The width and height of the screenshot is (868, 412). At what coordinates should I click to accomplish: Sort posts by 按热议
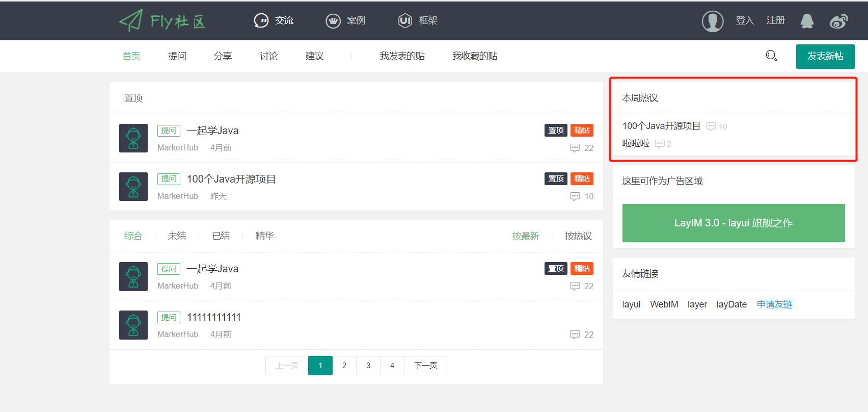pyautogui.click(x=579, y=236)
